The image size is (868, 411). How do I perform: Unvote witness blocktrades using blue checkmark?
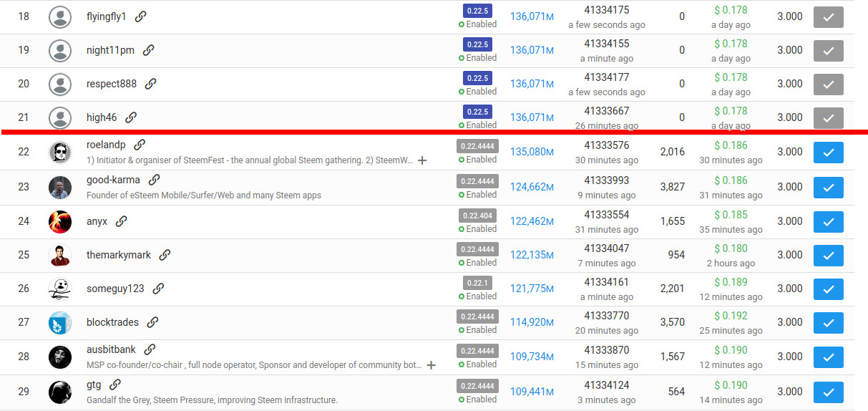click(828, 322)
